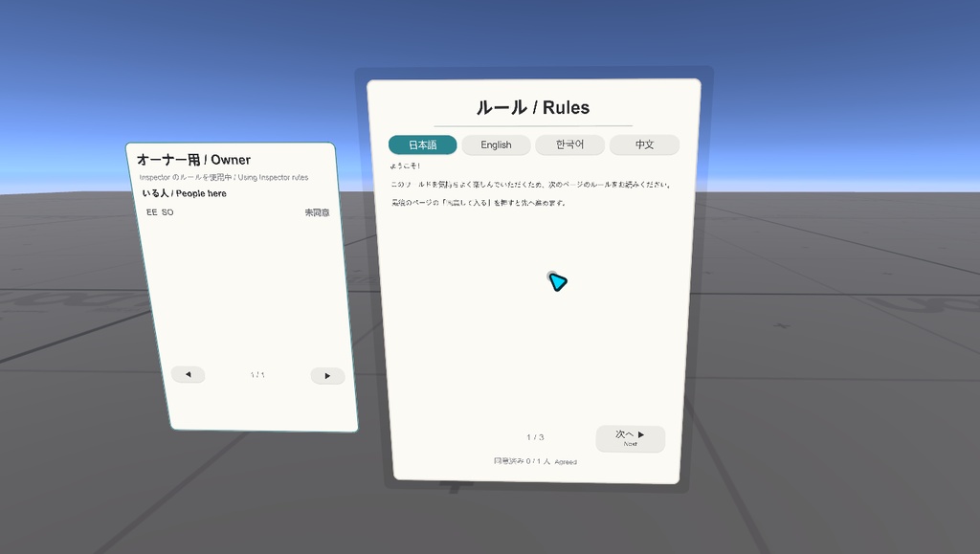Click the agreed count '0 / 1 人' text
980x554 pixels.
click(538, 461)
